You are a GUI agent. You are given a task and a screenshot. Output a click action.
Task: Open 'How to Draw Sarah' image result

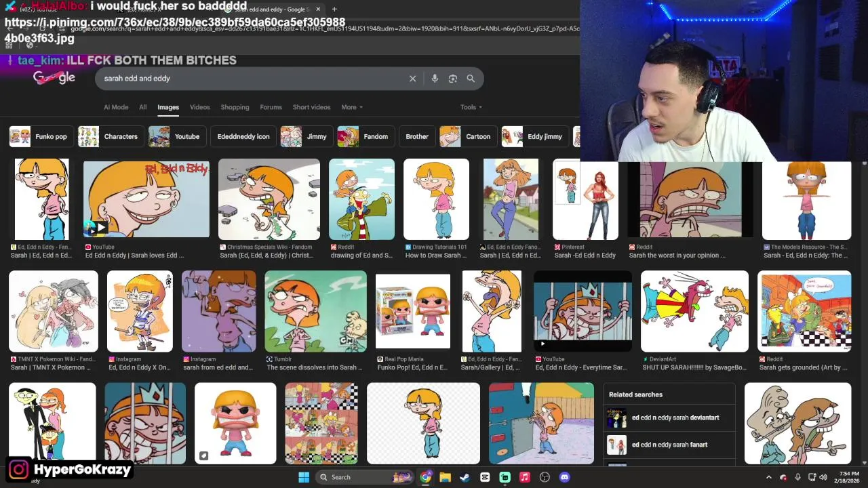436,199
